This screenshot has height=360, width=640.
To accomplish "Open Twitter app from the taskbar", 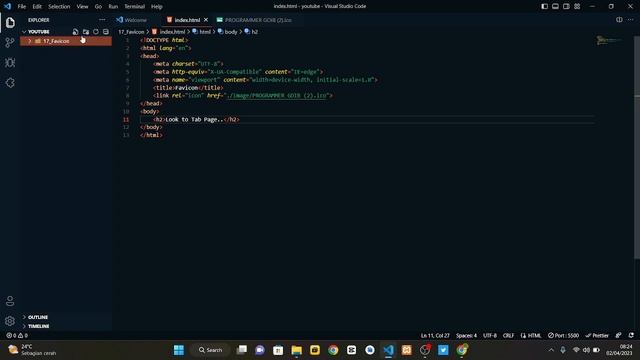I will (x=443, y=350).
